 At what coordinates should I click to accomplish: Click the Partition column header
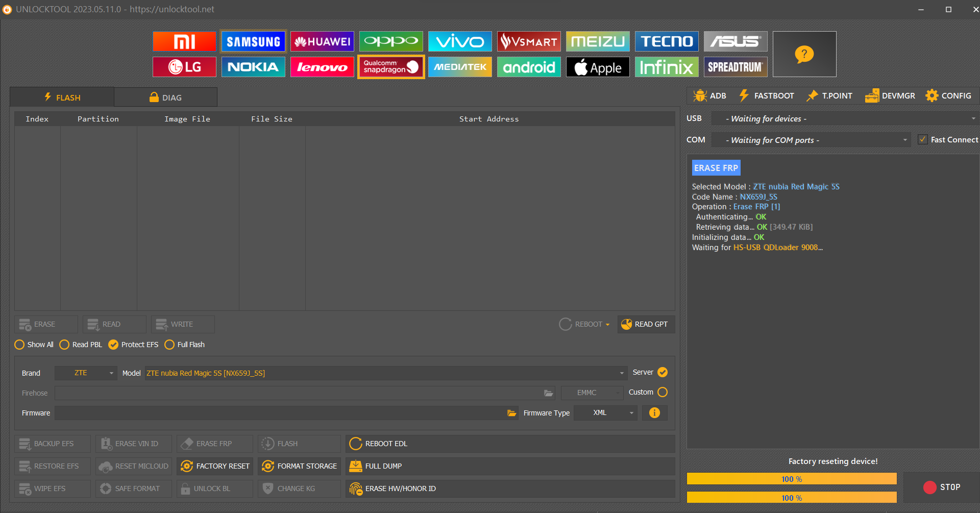98,119
